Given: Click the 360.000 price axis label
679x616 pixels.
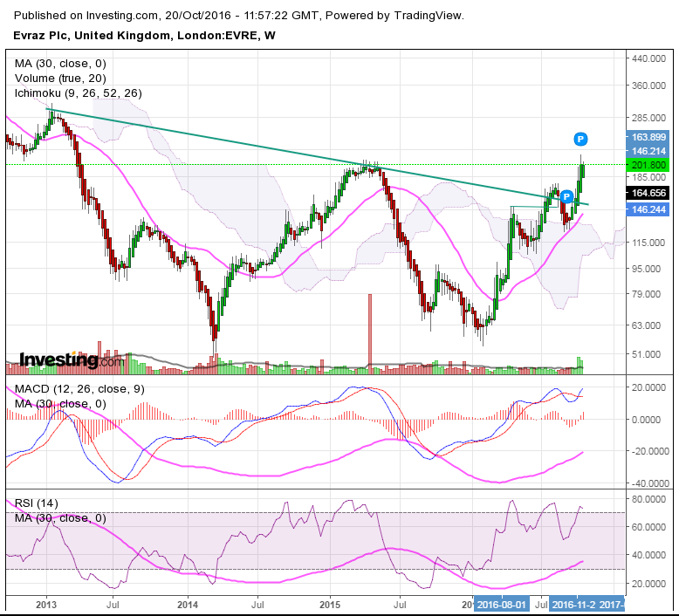Looking at the screenshot, I should 648,86.
